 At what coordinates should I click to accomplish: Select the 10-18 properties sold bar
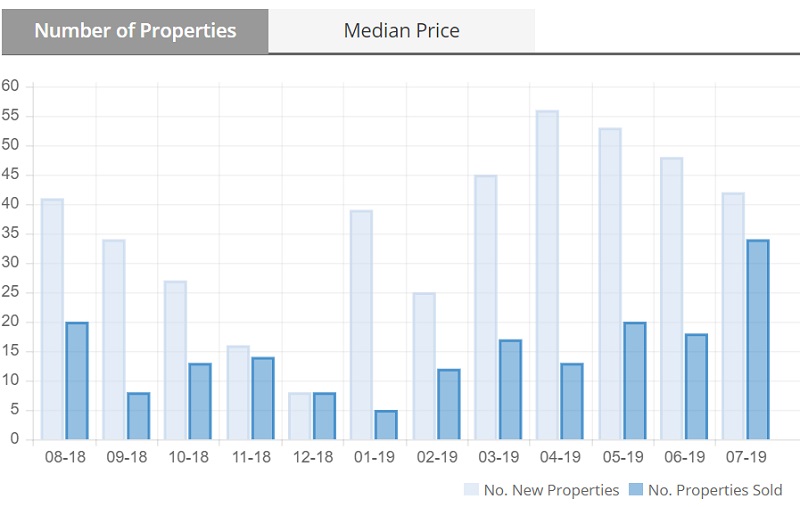coord(201,401)
